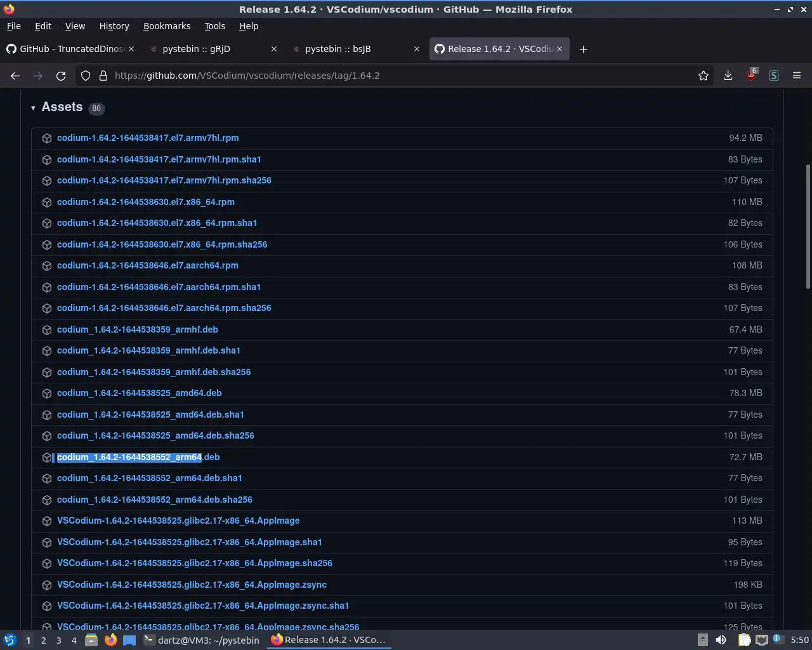
Task: Open the network tray icon
Action: pos(762,640)
